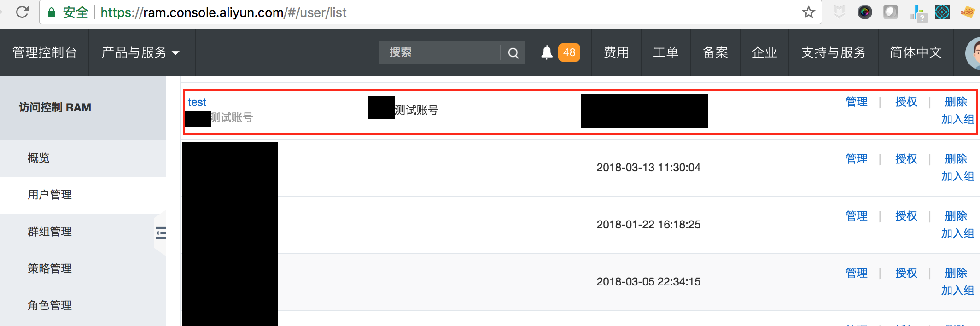Open notifications via the bell icon
The image size is (980, 326).
pos(547,52)
